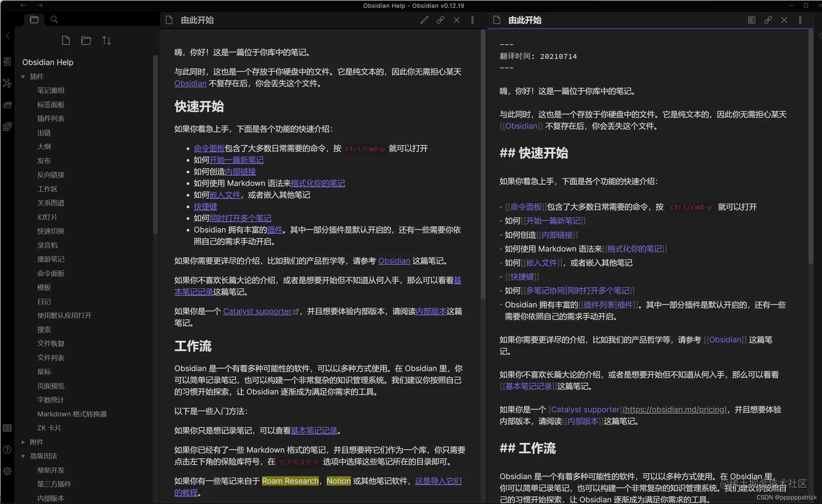The width and height of the screenshot is (822, 504).
Task: Open the search icon above the file list
Action: [x=53, y=19]
